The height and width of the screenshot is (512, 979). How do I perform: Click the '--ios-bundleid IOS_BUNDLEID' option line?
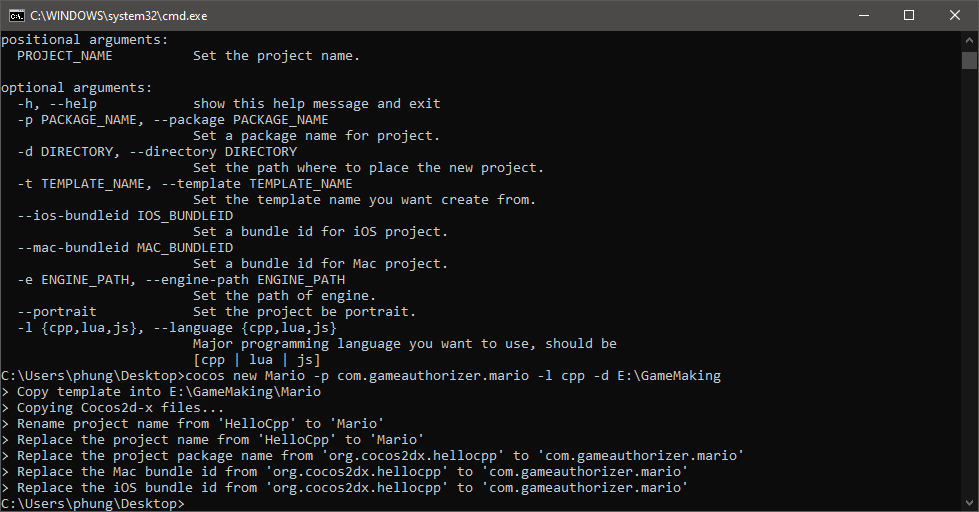coord(125,216)
